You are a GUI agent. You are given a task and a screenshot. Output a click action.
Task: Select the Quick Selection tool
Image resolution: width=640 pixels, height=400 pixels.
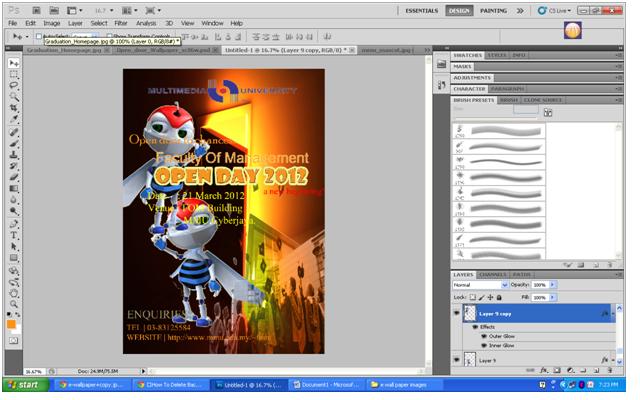tap(14, 97)
